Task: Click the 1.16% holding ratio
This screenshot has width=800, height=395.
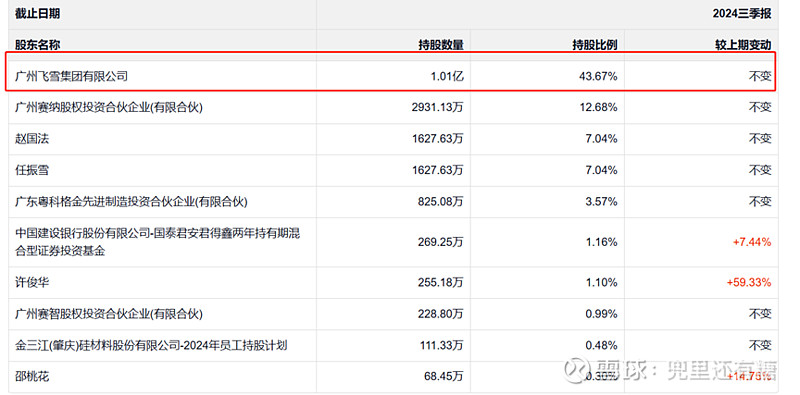Action: tap(603, 242)
